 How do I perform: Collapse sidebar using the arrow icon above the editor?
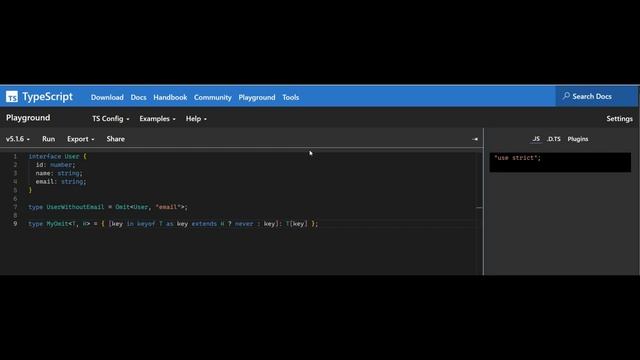click(475, 139)
